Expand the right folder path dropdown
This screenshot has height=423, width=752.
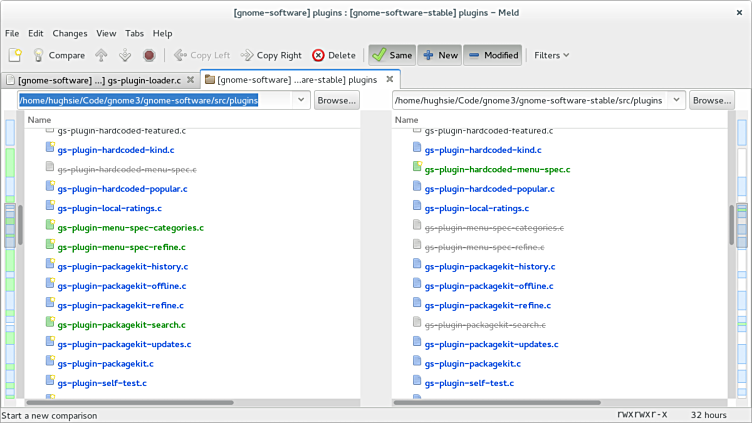pyautogui.click(x=676, y=100)
